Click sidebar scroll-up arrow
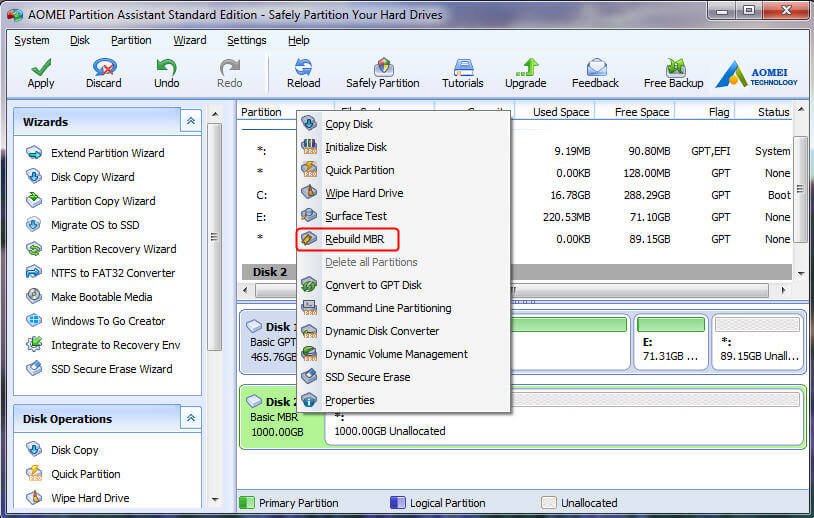Viewport: 814px width, 518px height. coord(215,114)
